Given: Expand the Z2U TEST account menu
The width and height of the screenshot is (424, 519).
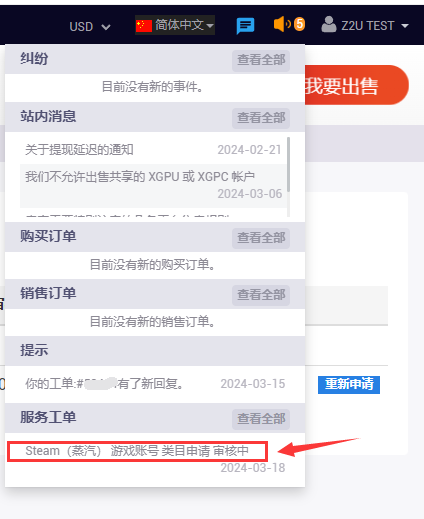Looking at the screenshot, I should (x=365, y=25).
